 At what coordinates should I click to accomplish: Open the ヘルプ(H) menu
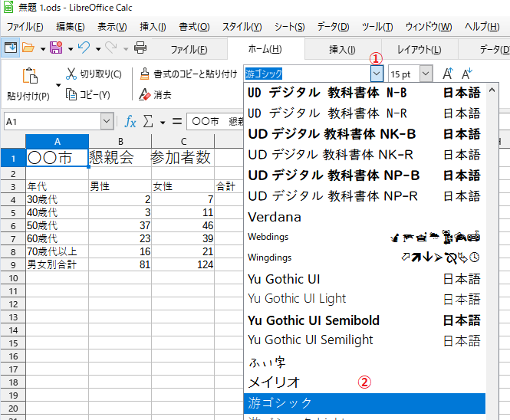pos(482,27)
